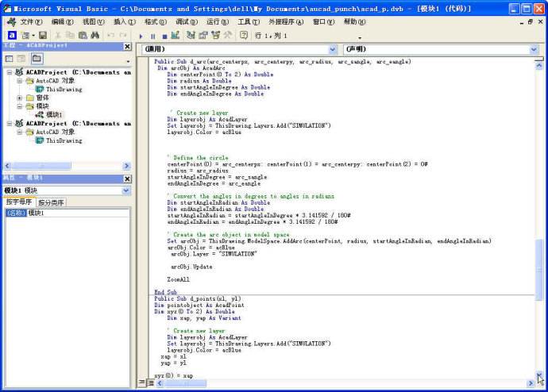Collapse the second ACADProject tree node
The height and width of the screenshot is (392, 548).
coord(10,124)
